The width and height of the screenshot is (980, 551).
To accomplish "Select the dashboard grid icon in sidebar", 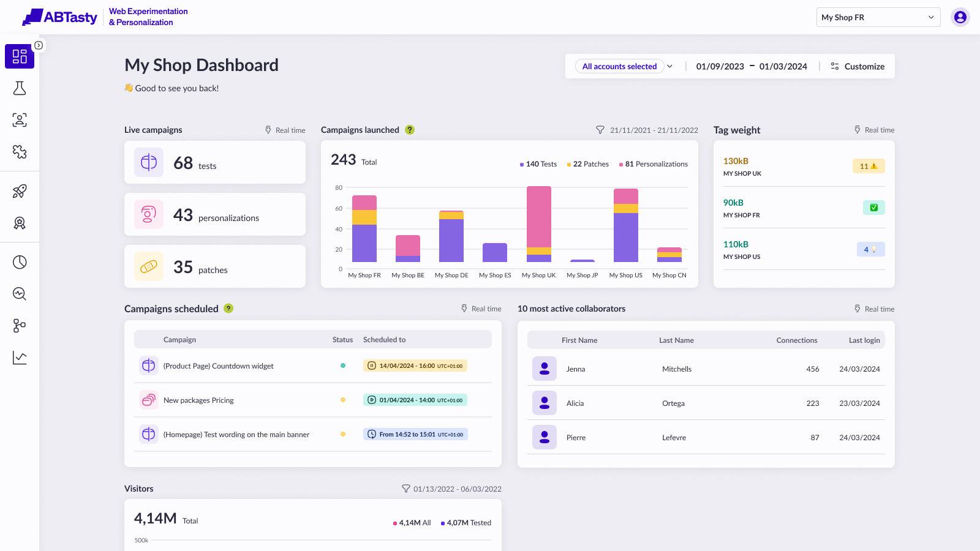I will tap(20, 56).
